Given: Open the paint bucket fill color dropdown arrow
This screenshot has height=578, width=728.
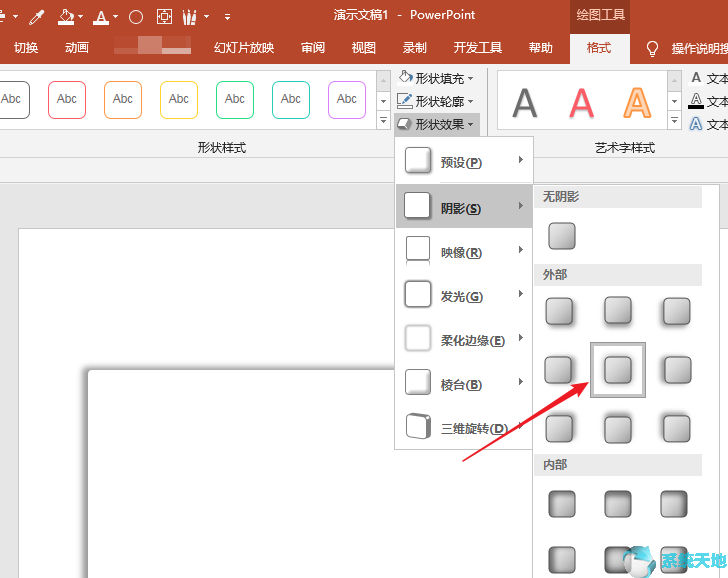Looking at the screenshot, I should coord(80,17).
